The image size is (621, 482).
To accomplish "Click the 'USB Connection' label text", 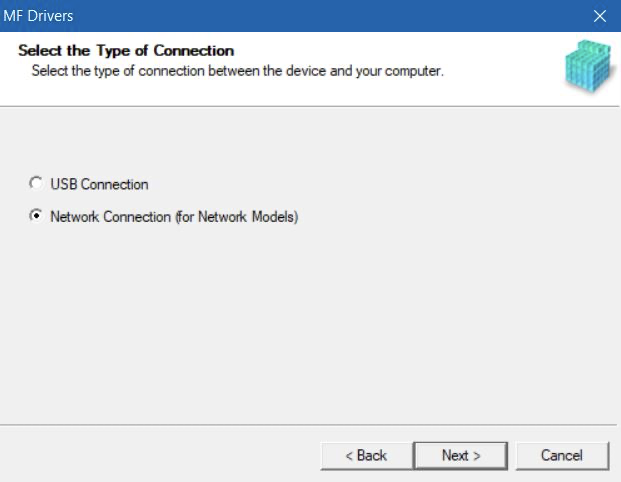I will pos(99,185).
